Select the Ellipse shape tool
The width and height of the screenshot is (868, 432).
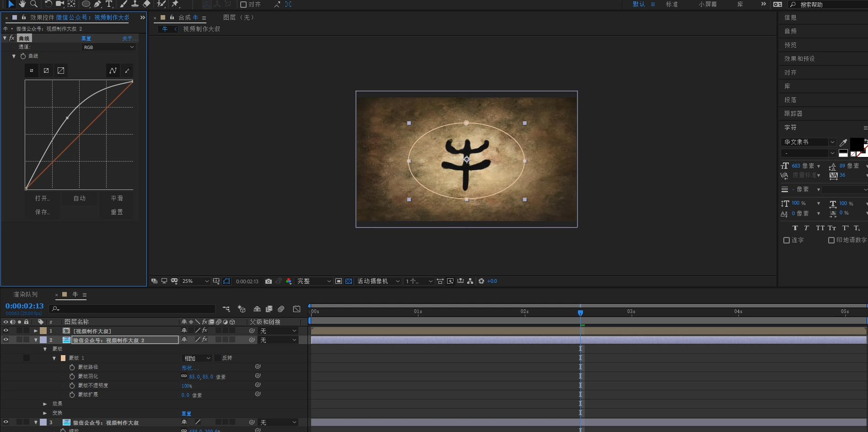pos(86,4)
